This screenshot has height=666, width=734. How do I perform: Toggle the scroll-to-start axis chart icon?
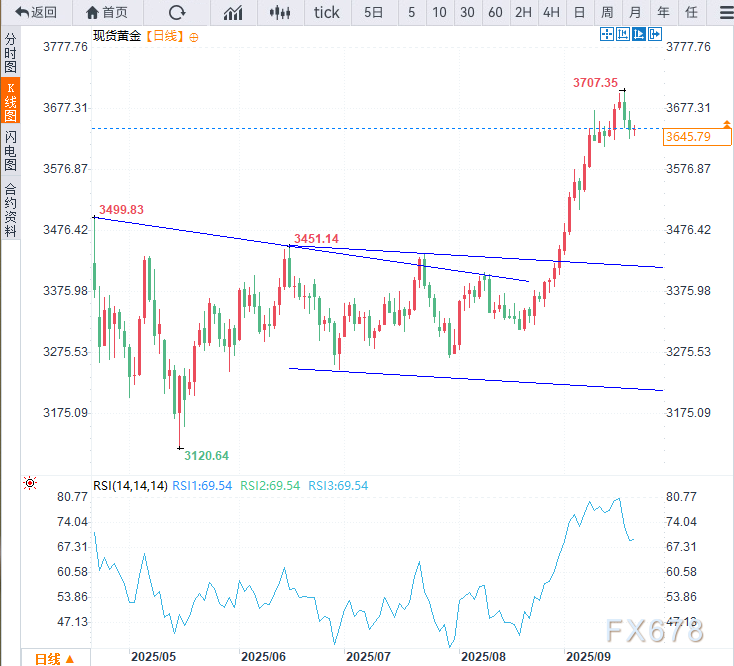(x=622, y=34)
